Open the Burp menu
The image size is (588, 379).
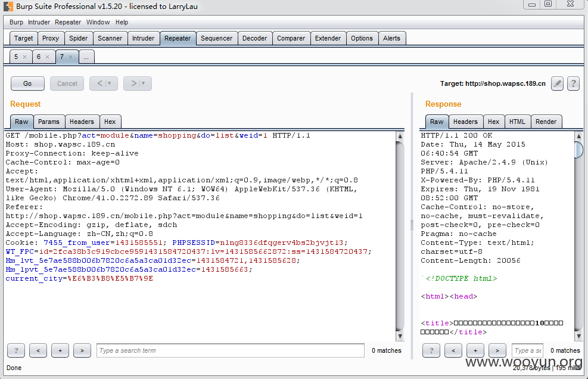coord(16,22)
